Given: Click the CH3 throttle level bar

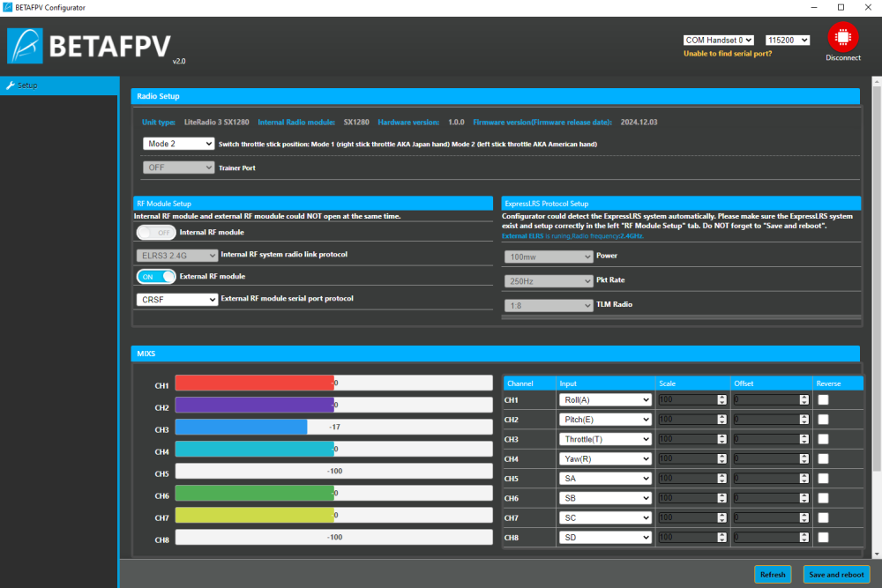Looking at the screenshot, I should pyautogui.click(x=333, y=427).
